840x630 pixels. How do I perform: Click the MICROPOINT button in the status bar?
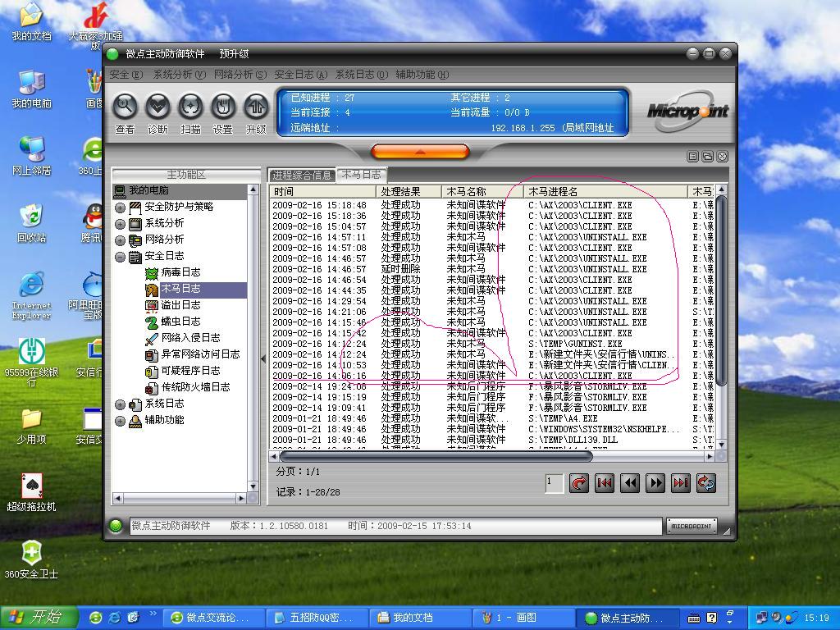point(692,526)
